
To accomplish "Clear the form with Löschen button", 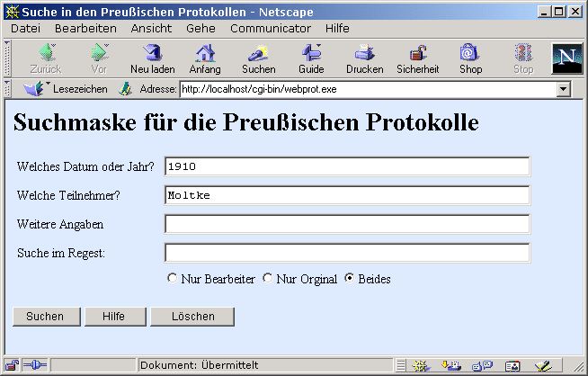I will click(x=192, y=317).
